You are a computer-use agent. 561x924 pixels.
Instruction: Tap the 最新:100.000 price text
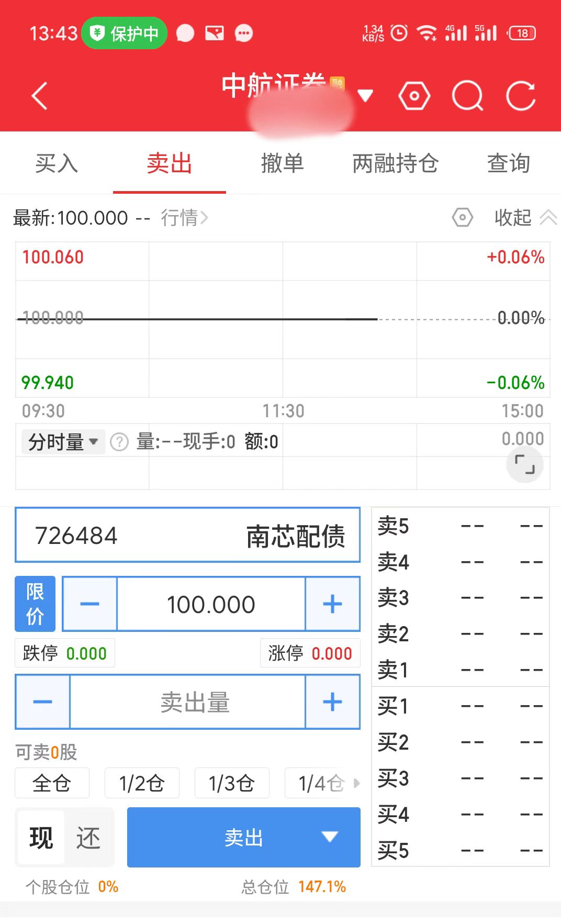tap(71, 218)
